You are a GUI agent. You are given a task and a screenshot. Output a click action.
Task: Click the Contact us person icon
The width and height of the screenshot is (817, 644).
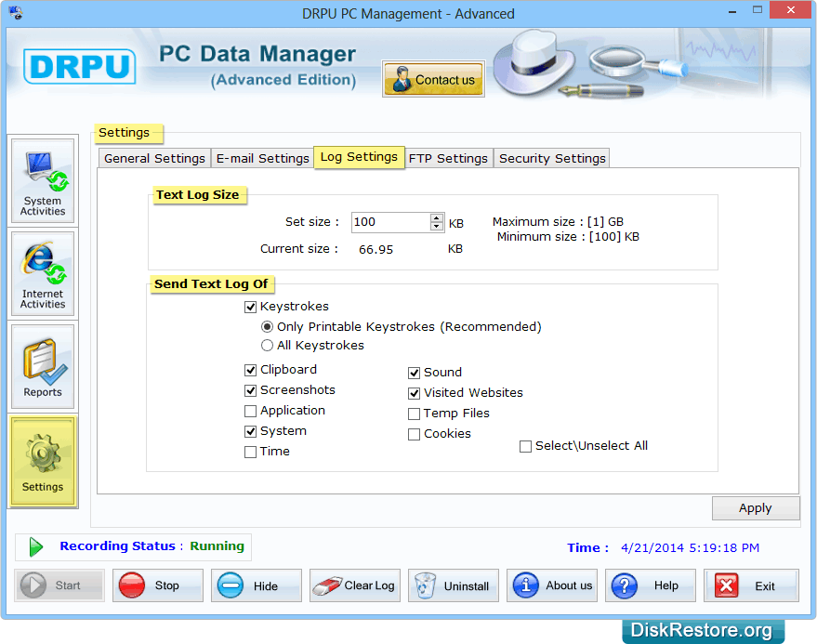click(x=402, y=79)
